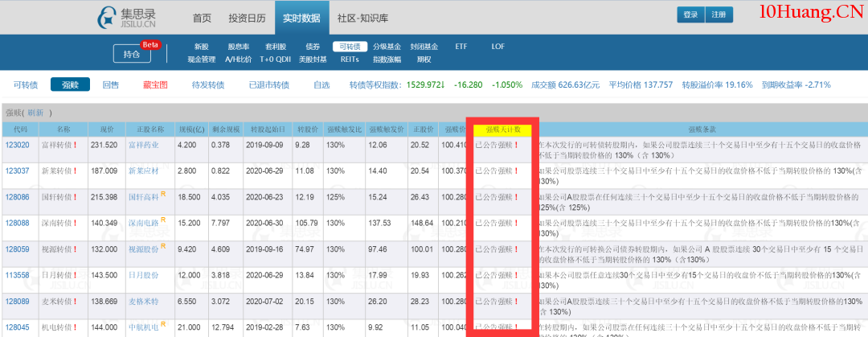
Task: Select the highlighted 可转债 menu item
Action: (x=350, y=47)
